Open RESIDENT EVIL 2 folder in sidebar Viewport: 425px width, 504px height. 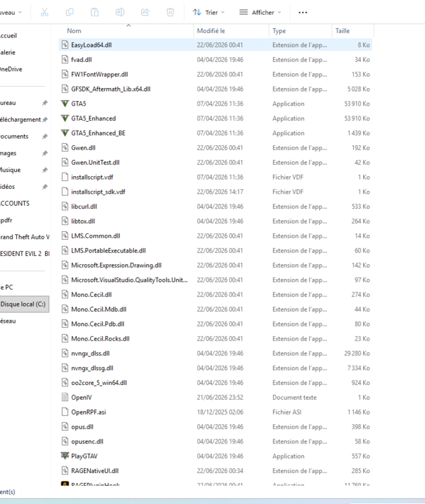click(24, 253)
